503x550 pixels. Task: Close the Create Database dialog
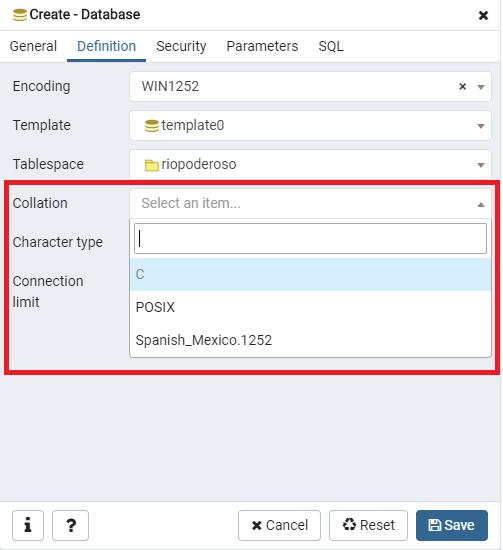click(483, 15)
